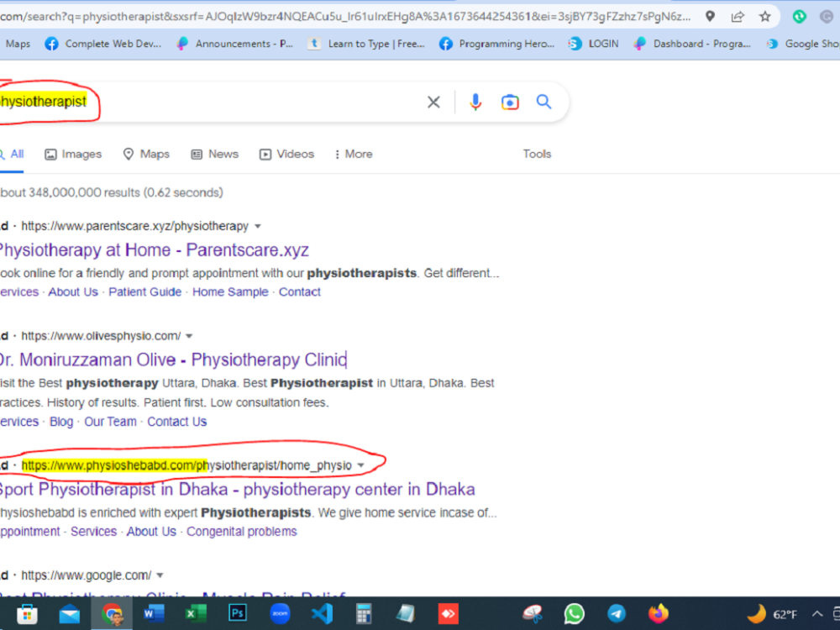Viewport: 840px width, 630px height.
Task: Launch Photoshop from the taskbar
Action: pos(238,613)
